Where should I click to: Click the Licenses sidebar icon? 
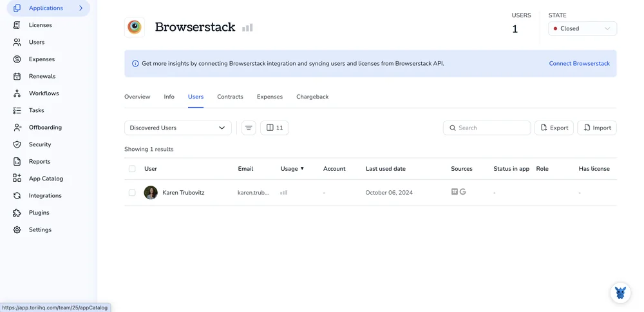pos(17,25)
